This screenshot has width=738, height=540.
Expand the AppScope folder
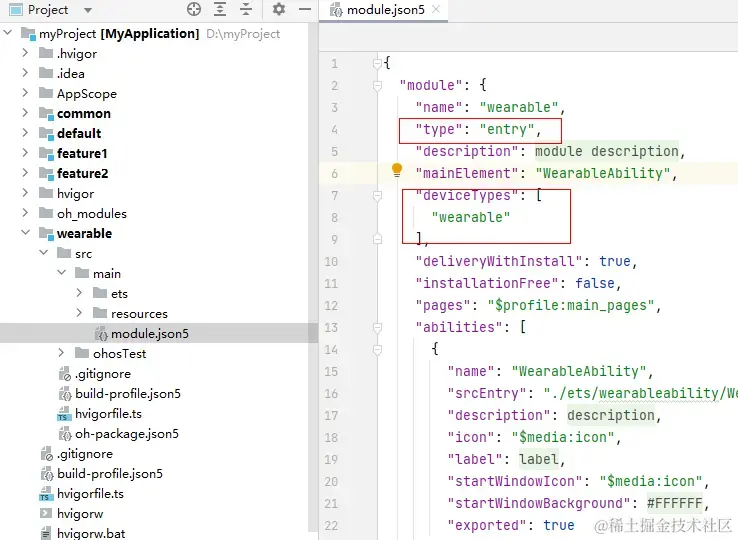coord(25,93)
